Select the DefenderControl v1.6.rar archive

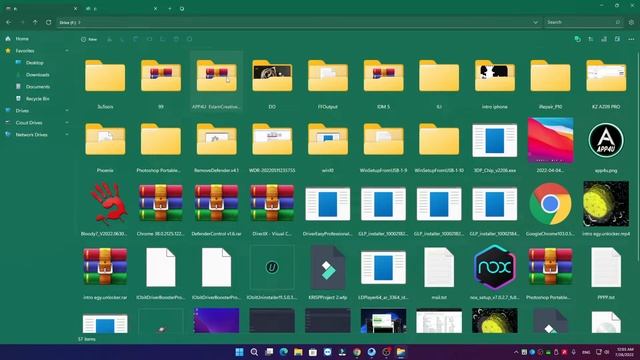pyautogui.click(x=216, y=210)
